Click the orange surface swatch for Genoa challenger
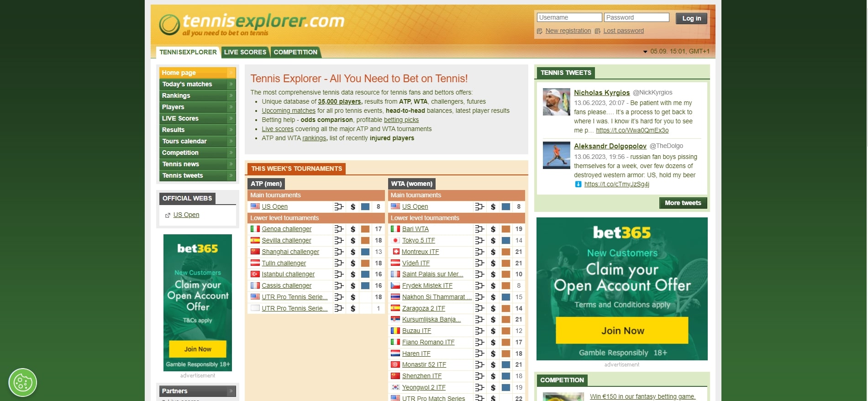The width and height of the screenshot is (868, 401). 365,229
